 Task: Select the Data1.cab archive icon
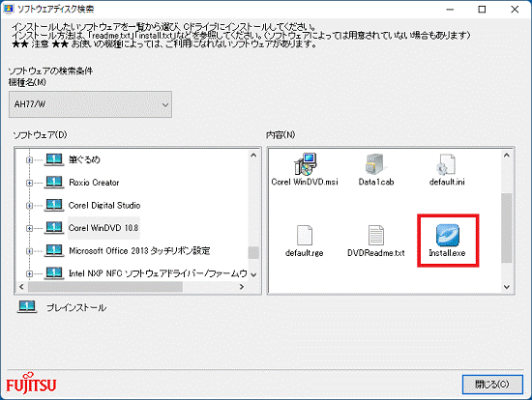point(375,164)
